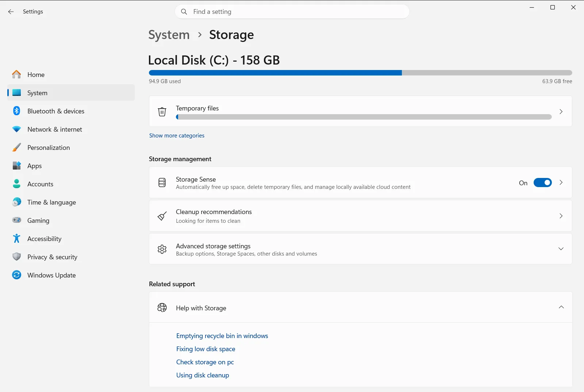Click the Privacy & security shield icon
This screenshot has height=392, width=584.
(x=16, y=257)
